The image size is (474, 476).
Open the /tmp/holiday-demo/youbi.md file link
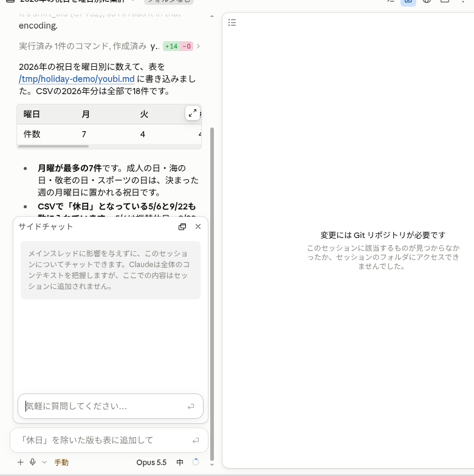click(77, 79)
